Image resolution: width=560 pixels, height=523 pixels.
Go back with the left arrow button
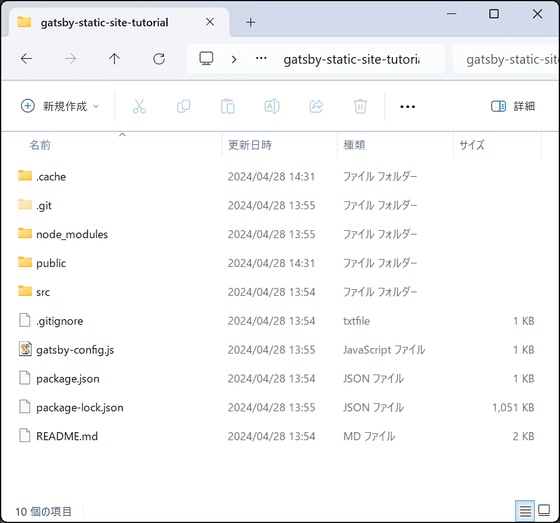click(26, 59)
